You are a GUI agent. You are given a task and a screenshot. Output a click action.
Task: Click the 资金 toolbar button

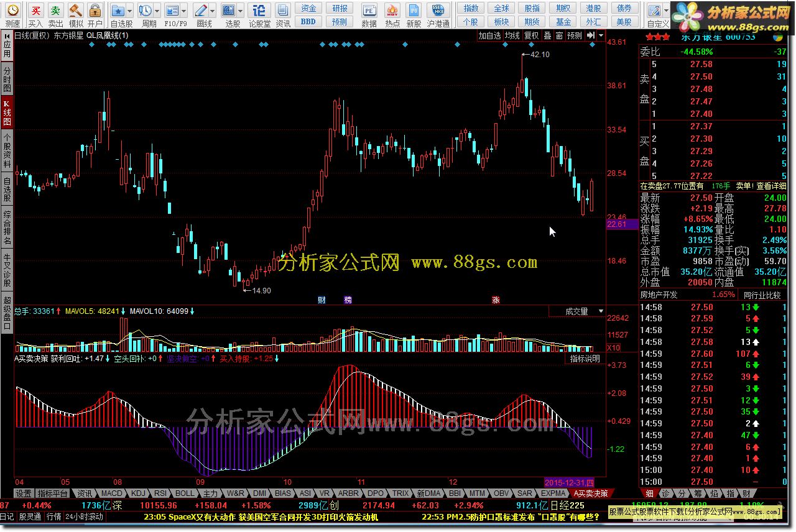(308, 8)
